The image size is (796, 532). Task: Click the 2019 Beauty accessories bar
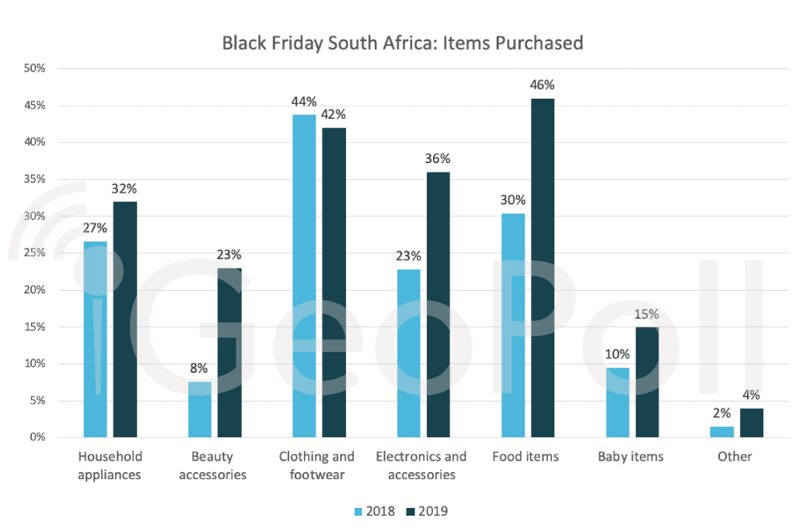(229, 353)
